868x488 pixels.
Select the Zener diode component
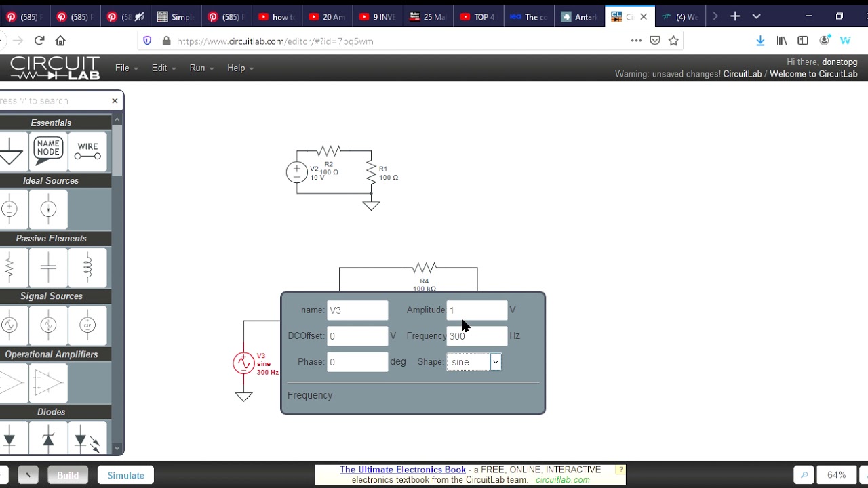pos(48,439)
